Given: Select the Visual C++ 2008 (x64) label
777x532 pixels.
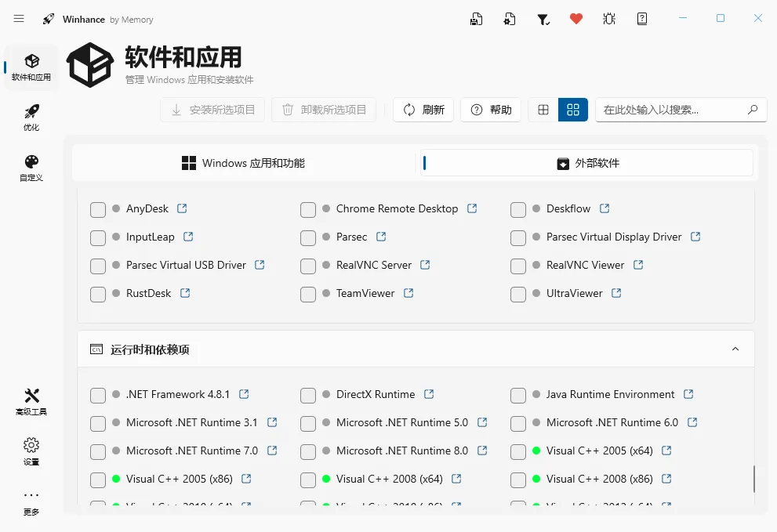Looking at the screenshot, I should pos(390,479).
